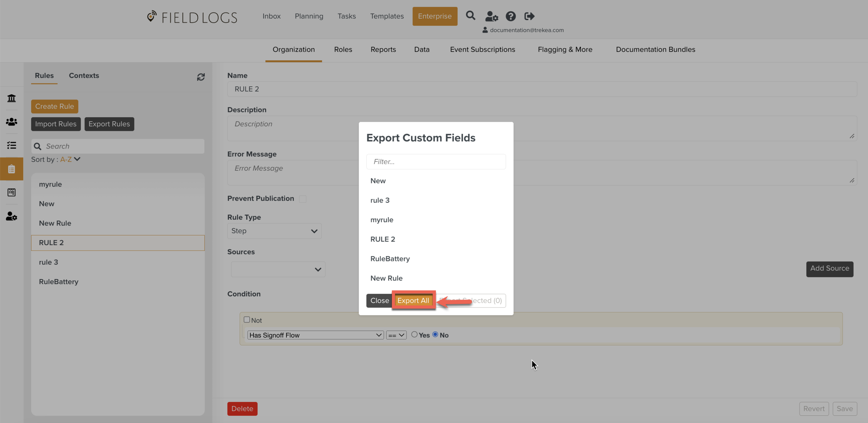The image size is (868, 423).
Task: Expand the Rule Type Step dropdown
Action: tap(274, 231)
